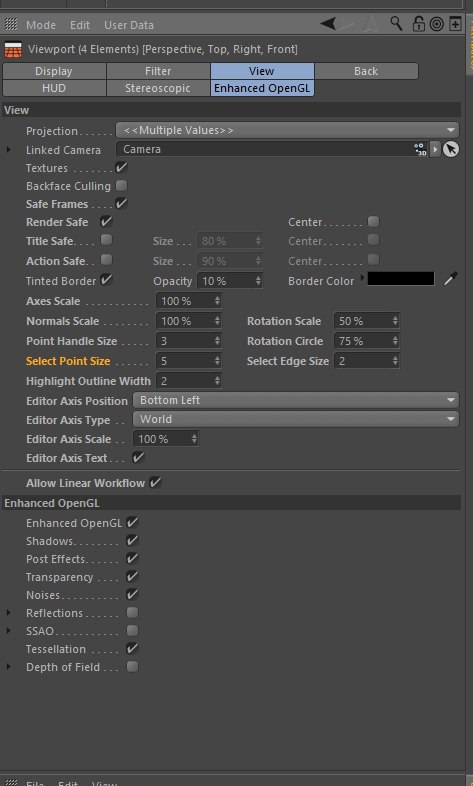Screen dimensions: 473x786
Task: Open the Edit menu
Action: (80, 25)
